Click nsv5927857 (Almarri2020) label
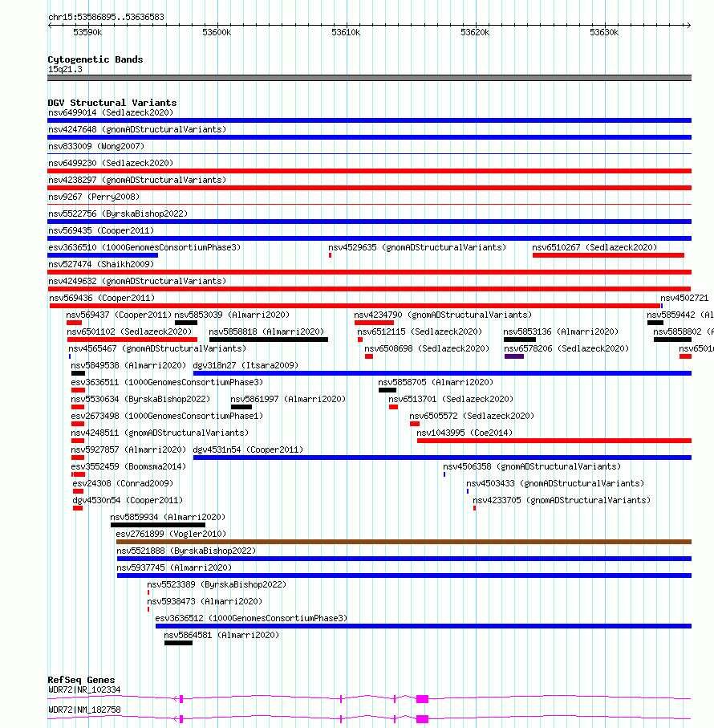This screenshot has height=728, width=714. click(128, 449)
